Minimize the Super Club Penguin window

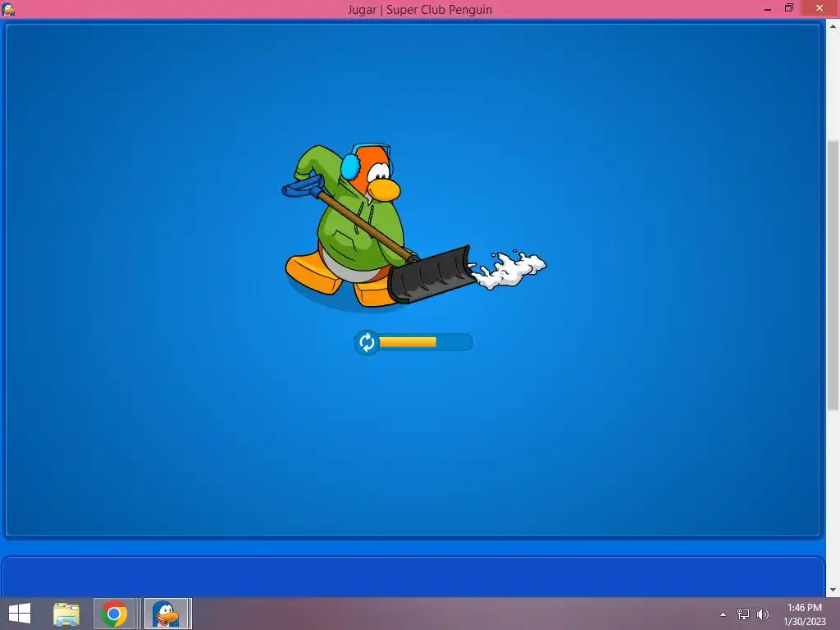(768, 8)
